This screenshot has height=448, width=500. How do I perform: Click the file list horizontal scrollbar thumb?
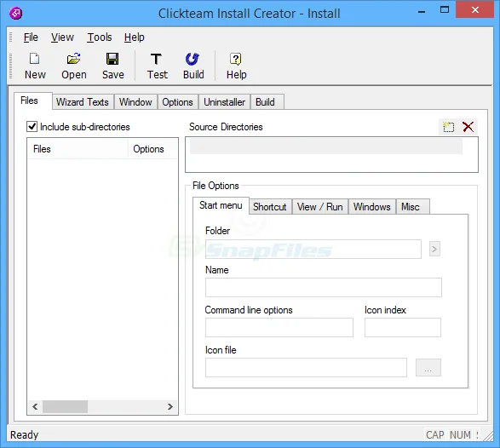[65, 406]
